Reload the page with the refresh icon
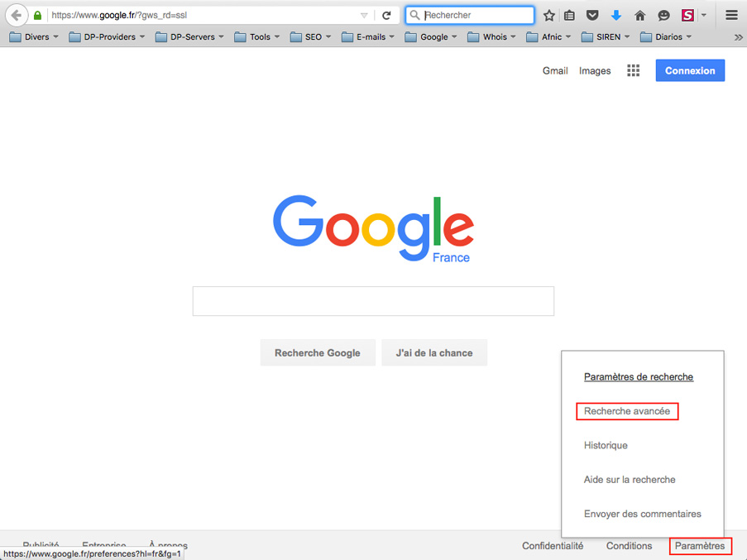This screenshot has height=560, width=747. coord(387,15)
